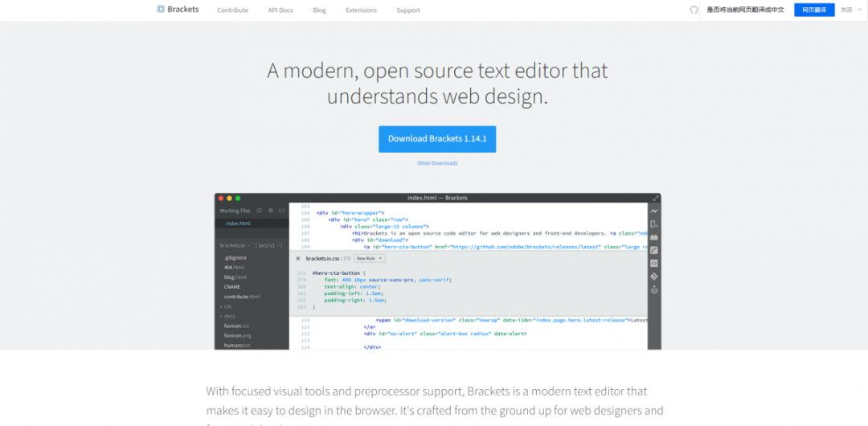Image resolution: width=868 pixels, height=426 pixels.
Task: Click the Brackets logo icon in the navbar
Action: coord(161,9)
